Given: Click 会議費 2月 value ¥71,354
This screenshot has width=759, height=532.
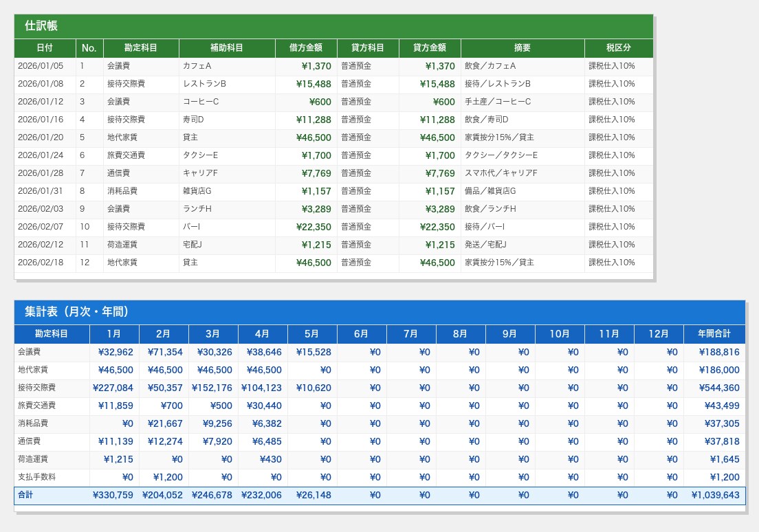Looking at the screenshot, I should 165,353.
